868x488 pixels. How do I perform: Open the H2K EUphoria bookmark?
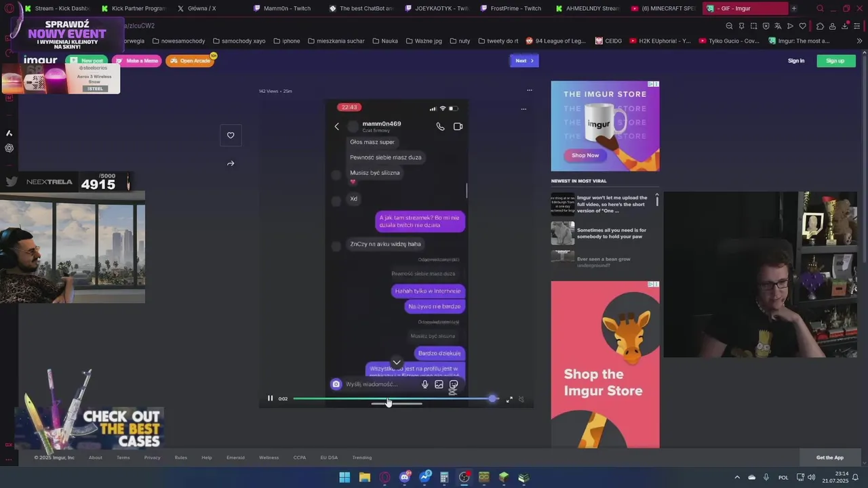coord(660,41)
